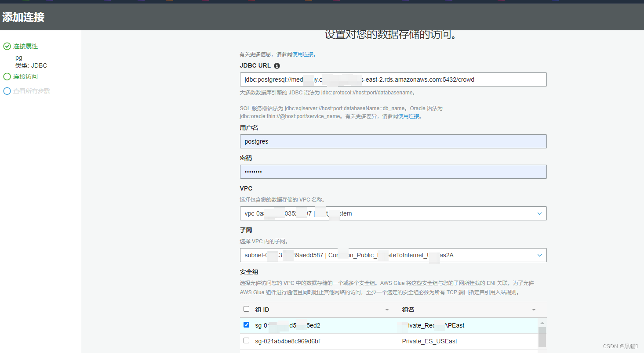The height and width of the screenshot is (353, 644).
Task: Click the 组 ID column header
Action: coord(262,310)
